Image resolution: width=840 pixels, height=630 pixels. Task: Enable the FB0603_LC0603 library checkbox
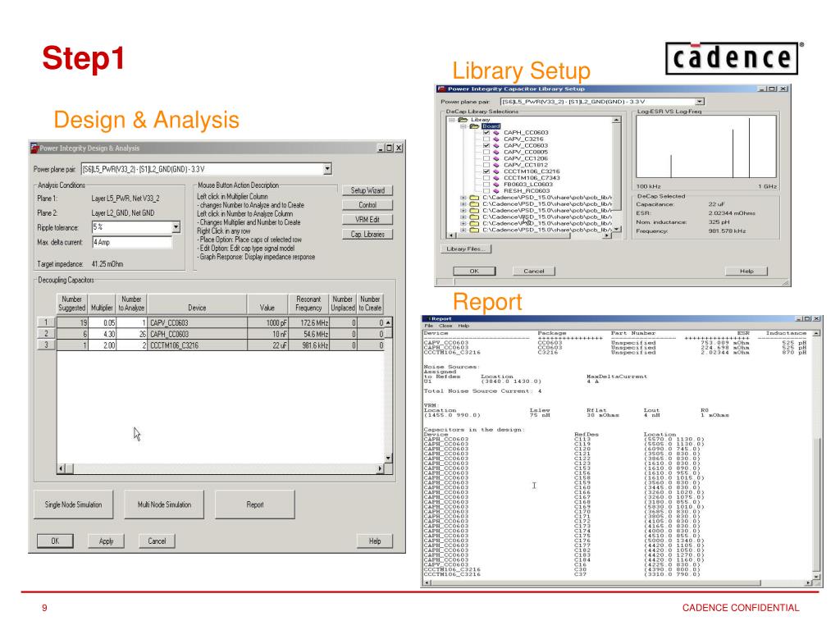click(x=486, y=185)
